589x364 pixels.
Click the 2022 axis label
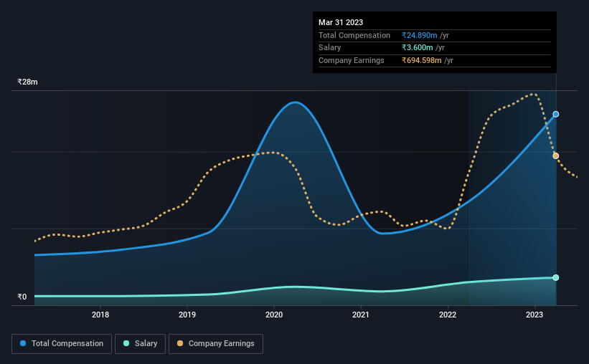tap(448, 315)
